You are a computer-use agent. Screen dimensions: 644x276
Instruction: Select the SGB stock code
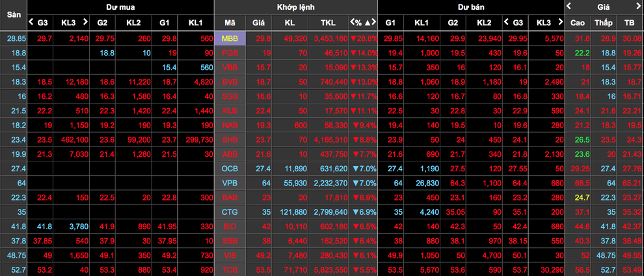pyautogui.click(x=230, y=97)
